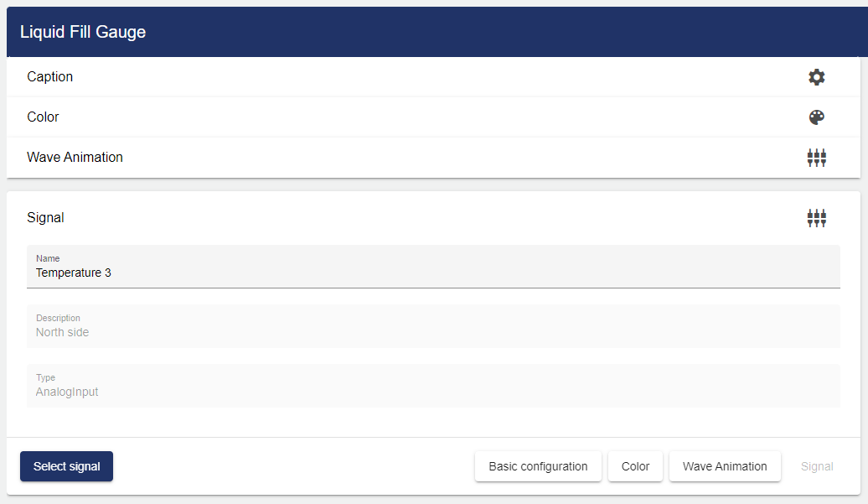This screenshot has height=504, width=868.
Task: Go to the Basic configuration step
Action: tap(538, 466)
